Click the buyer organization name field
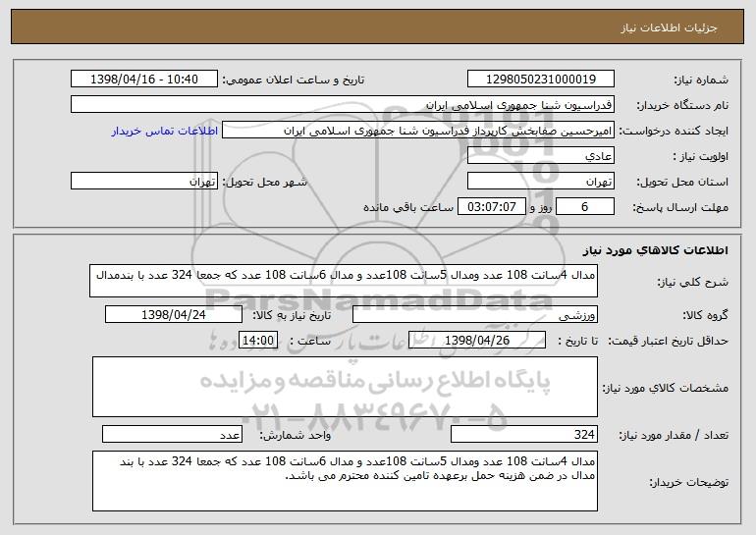The height and width of the screenshot is (535, 756). pyautogui.click(x=343, y=105)
